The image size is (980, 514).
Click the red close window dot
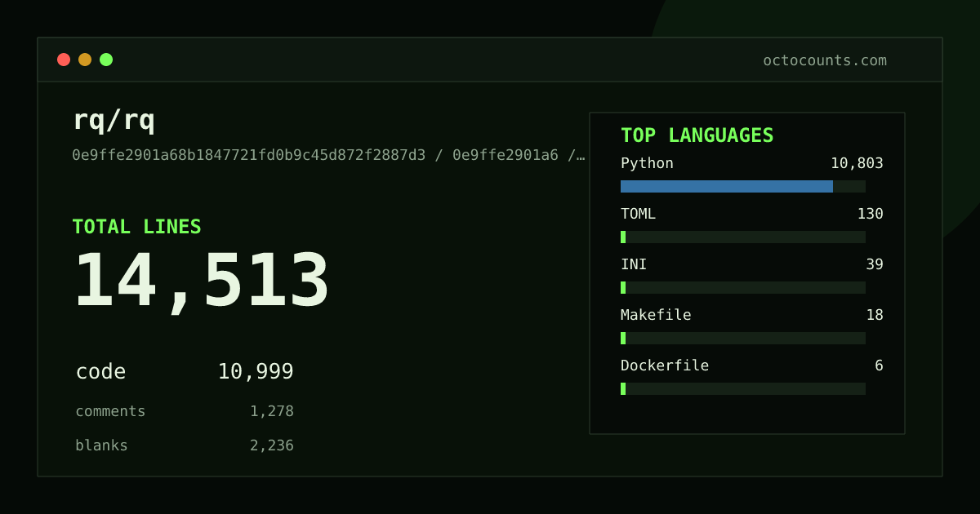(64, 60)
